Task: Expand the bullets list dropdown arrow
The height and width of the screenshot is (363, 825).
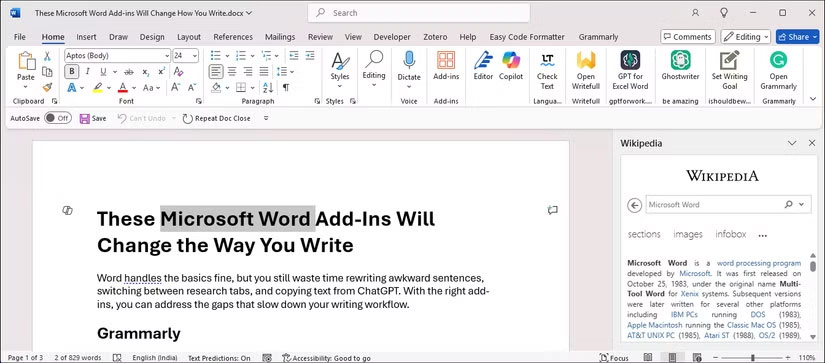Action: (x=227, y=56)
